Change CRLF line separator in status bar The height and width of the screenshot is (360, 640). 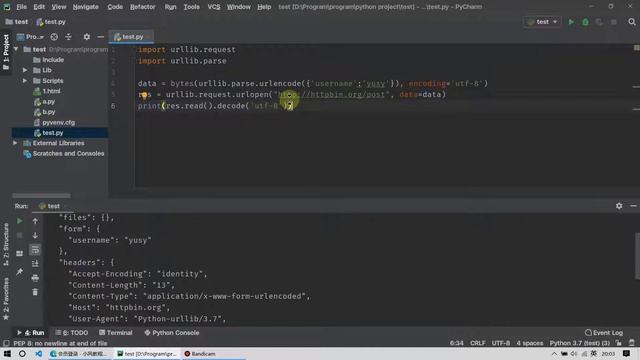pos(478,343)
